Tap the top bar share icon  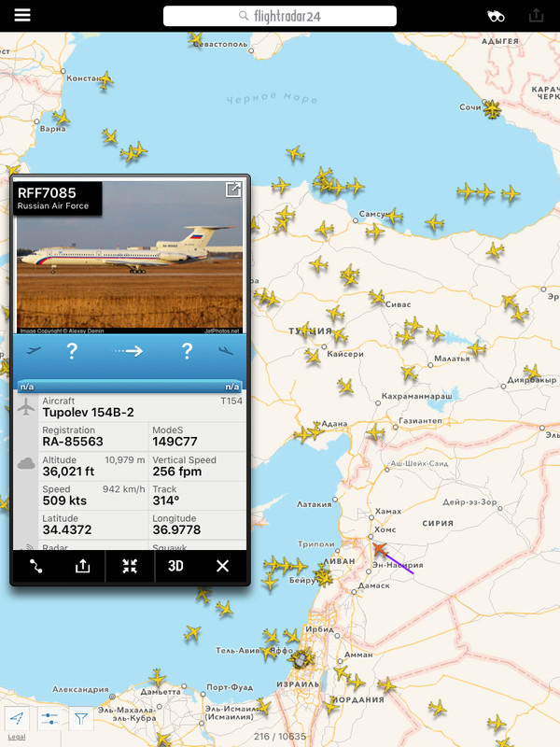(x=536, y=16)
